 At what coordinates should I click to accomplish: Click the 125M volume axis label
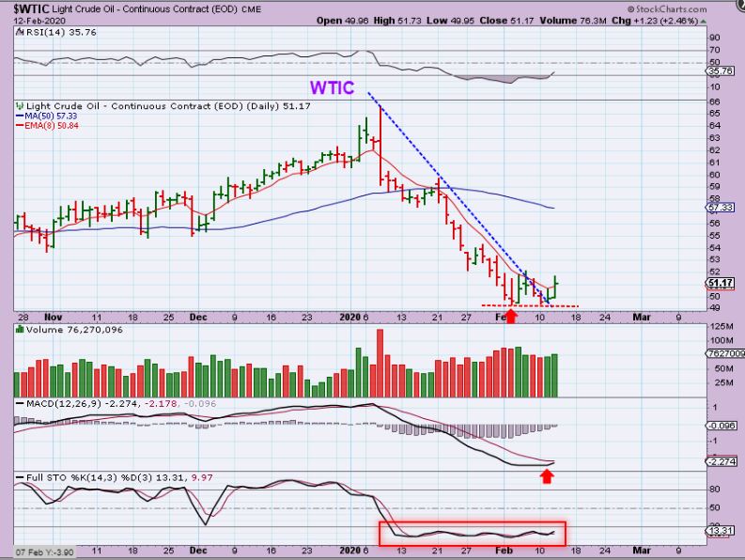[x=722, y=327]
